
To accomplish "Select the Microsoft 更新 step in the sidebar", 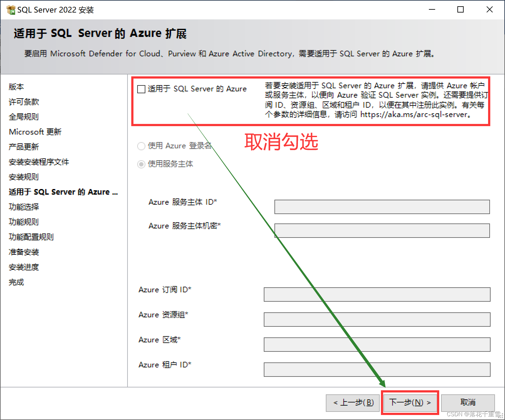I will coord(35,132).
